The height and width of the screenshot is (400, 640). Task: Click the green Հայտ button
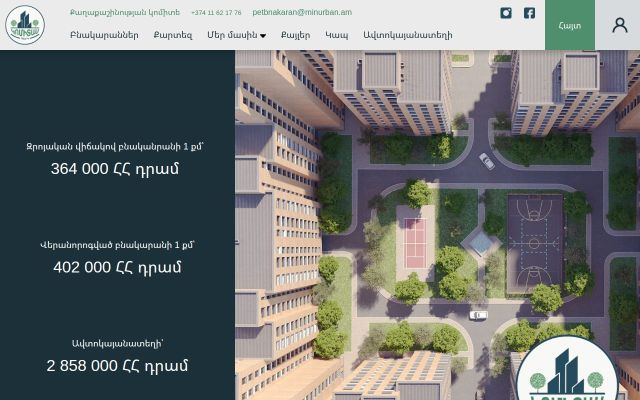(x=570, y=25)
